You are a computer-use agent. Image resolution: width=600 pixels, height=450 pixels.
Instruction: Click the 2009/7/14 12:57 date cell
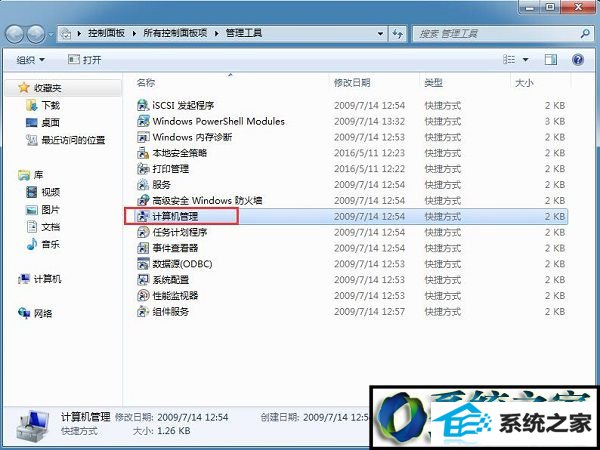point(369,311)
